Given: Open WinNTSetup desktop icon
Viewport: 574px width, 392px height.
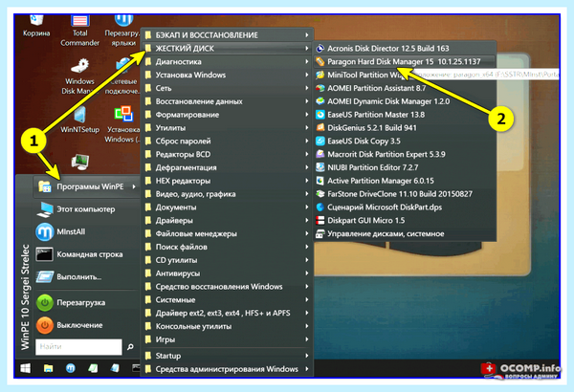Looking at the screenshot, I should click(79, 115).
